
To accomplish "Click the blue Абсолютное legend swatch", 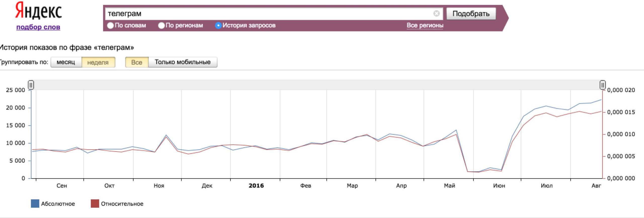I will pos(35,204).
